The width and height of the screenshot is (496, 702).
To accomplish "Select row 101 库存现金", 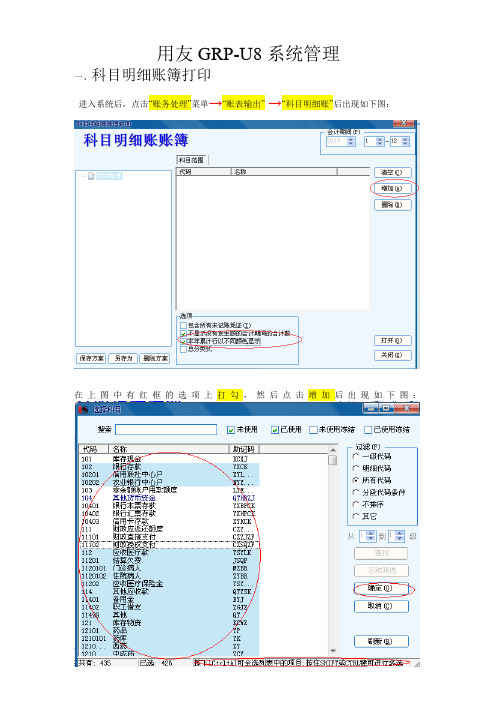I will tap(169, 459).
